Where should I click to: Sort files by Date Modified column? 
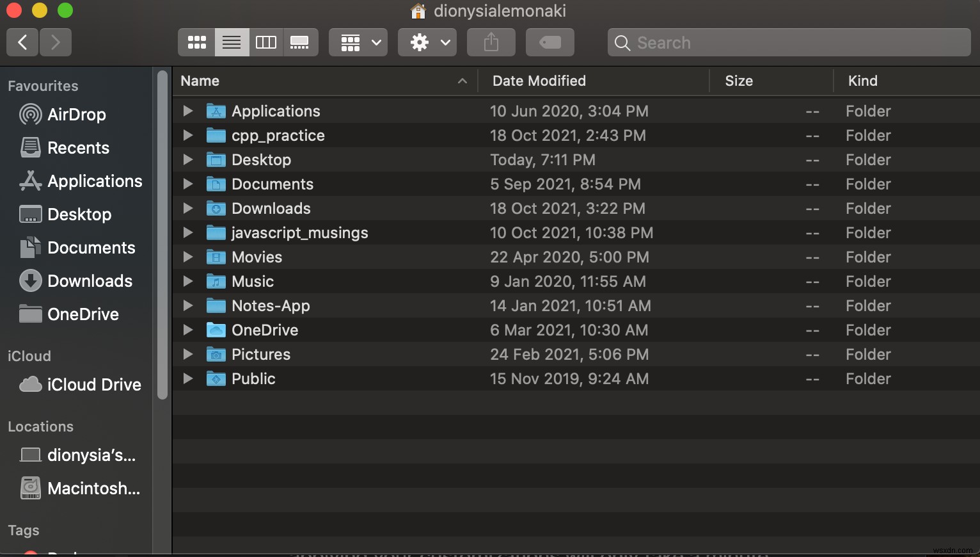coord(539,81)
